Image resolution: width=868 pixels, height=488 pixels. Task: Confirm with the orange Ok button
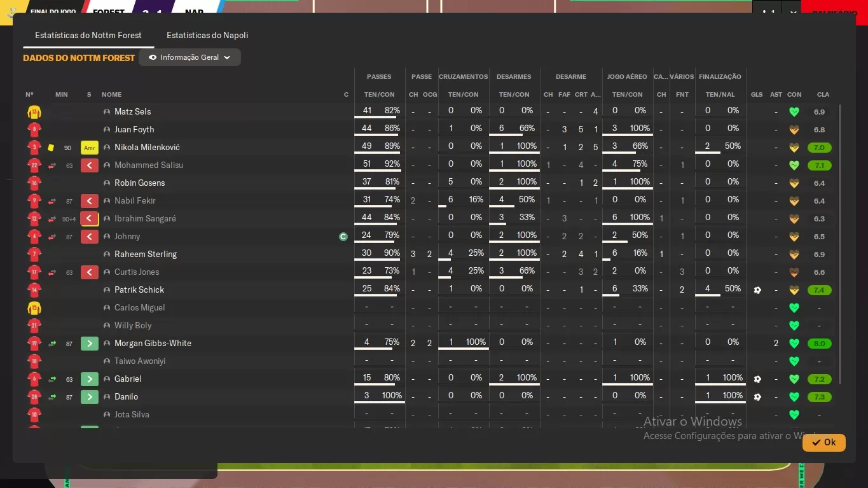pos(823,442)
